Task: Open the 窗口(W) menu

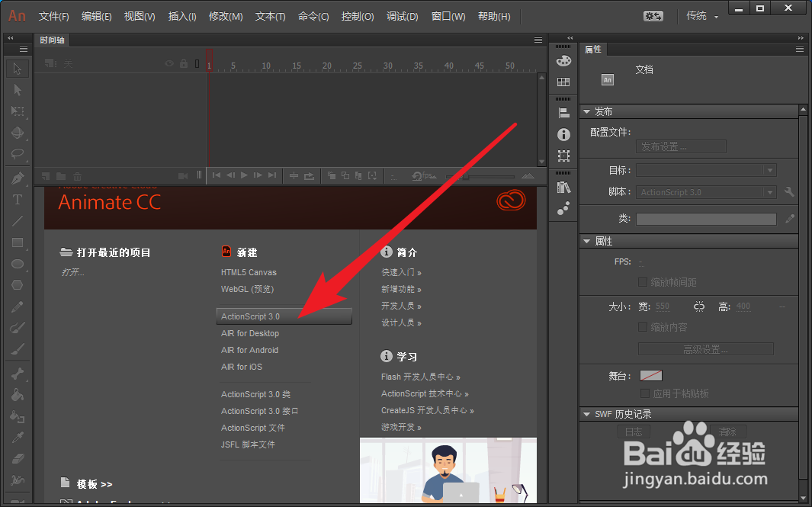Action: pyautogui.click(x=448, y=17)
